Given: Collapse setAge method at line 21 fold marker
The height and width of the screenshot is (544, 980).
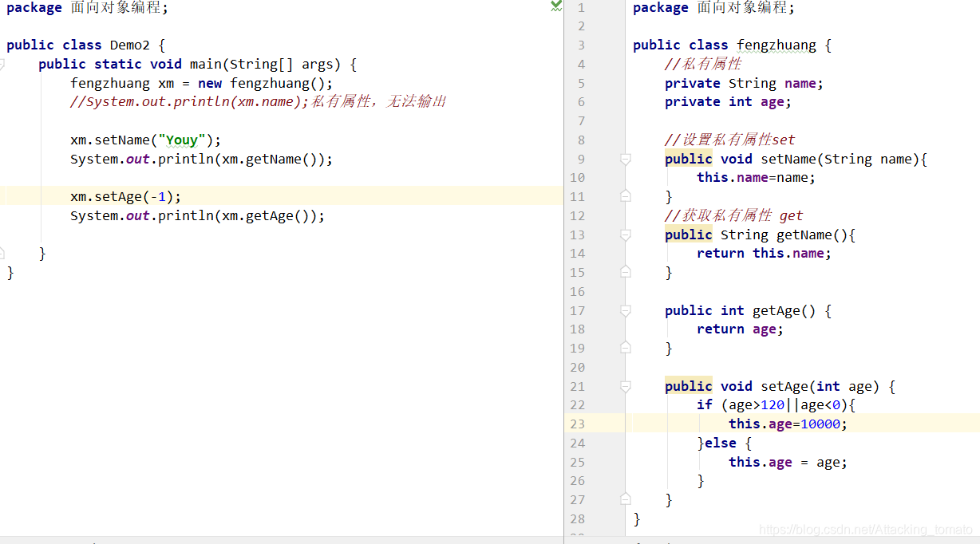Looking at the screenshot, I should (626, 387).
